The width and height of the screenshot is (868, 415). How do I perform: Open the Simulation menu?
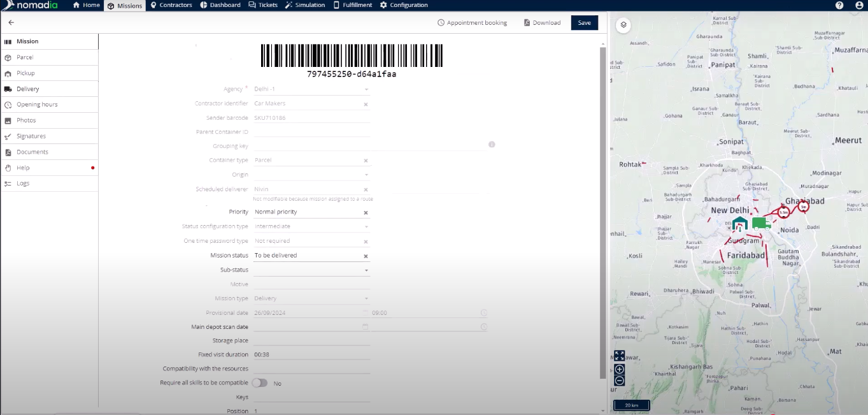[x=305, y=5]
